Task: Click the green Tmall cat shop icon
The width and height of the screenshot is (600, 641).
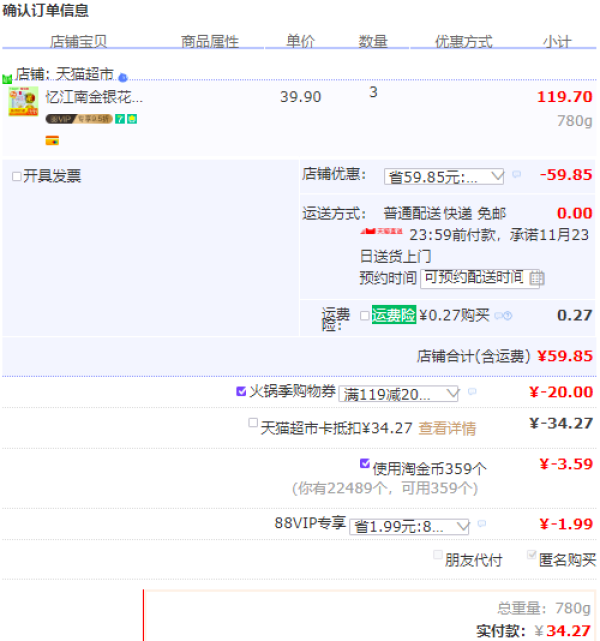Action: click(x=7, y=78)
